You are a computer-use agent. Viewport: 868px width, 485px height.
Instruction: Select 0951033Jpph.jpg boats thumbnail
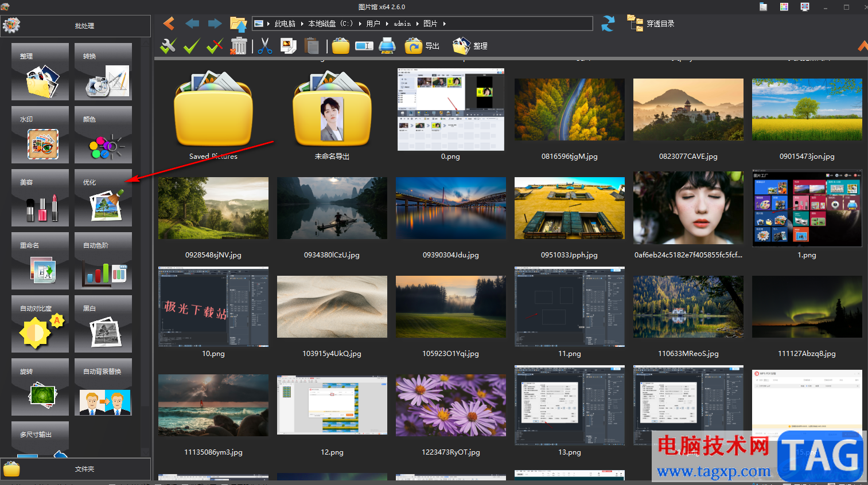coord(570,208)
